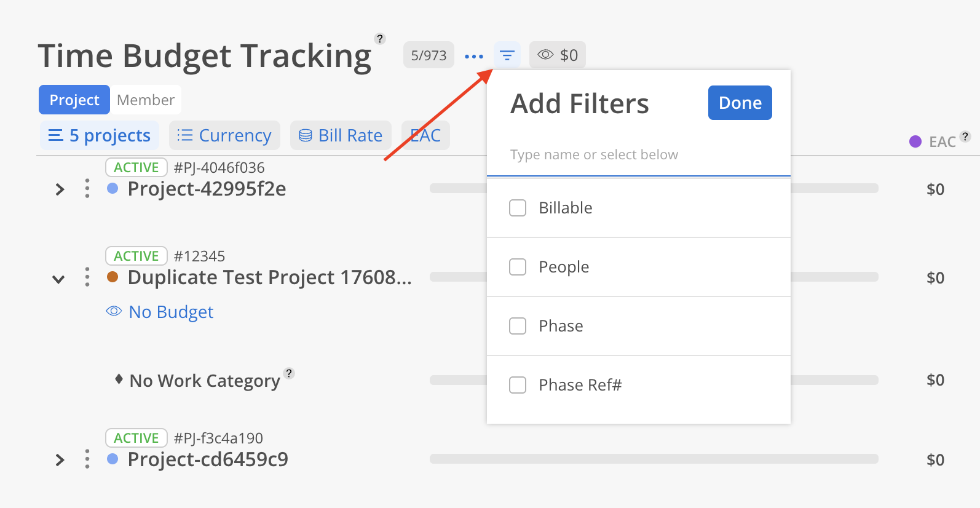
Task: Click the filter icon beside the project count
Action: [507, 55]
